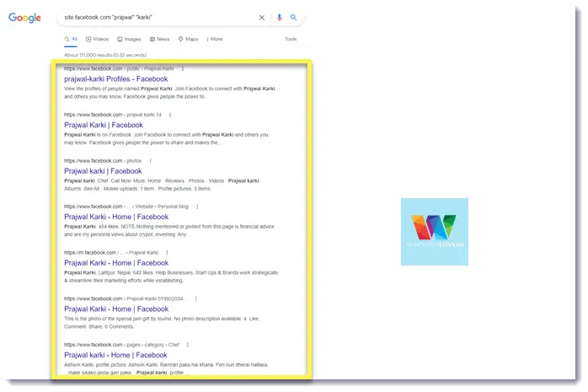Submit search with magnifier icon
Viewport: 588px width, 392px height.
294,17
